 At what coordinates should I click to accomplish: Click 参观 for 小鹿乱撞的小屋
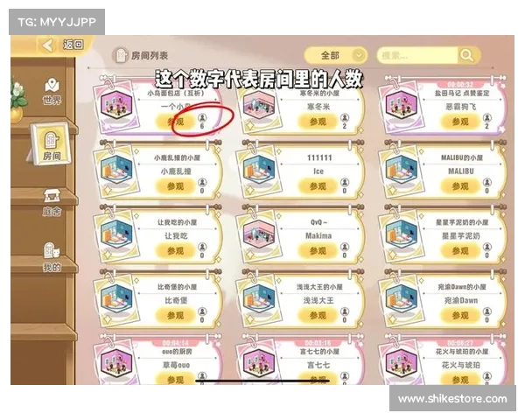coord(176,185)
